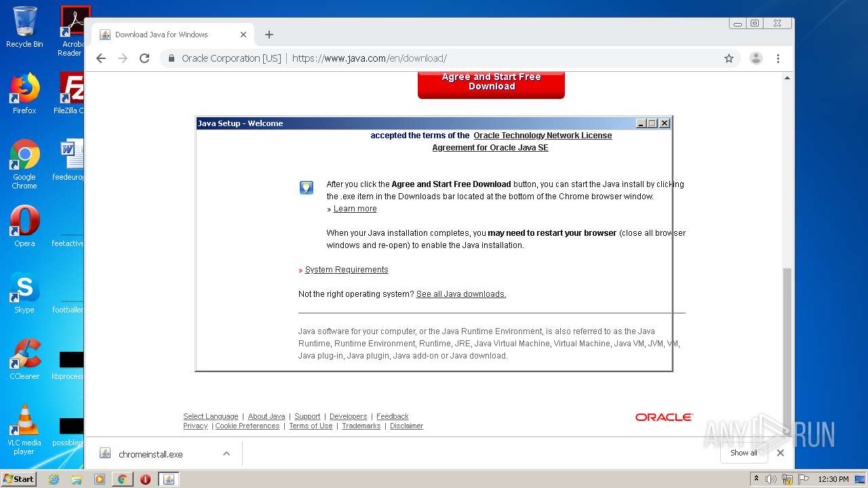
Task: Open the Trademarks footer link
Action: coord(361,426)
